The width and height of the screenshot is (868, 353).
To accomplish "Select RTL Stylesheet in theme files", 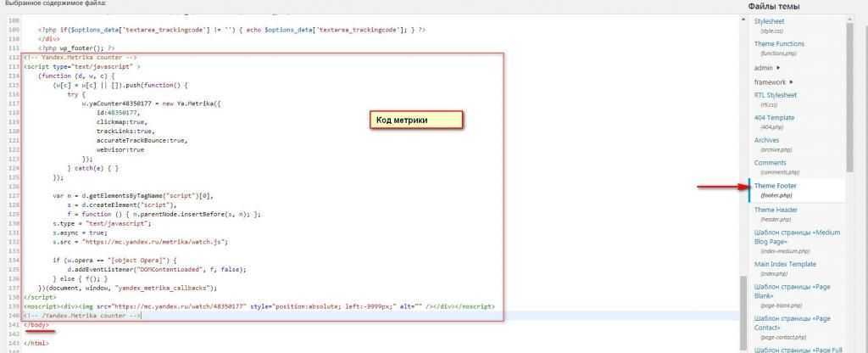I will tap(776, 95).
